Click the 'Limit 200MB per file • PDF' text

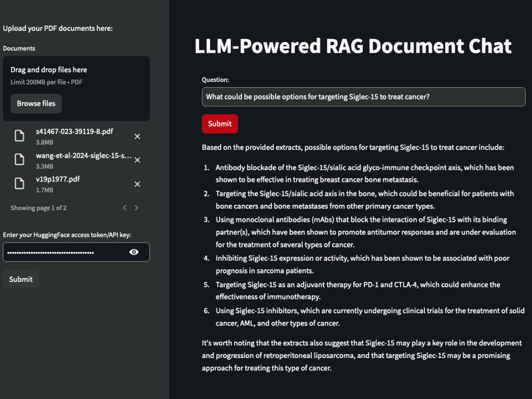coord(46,82)
